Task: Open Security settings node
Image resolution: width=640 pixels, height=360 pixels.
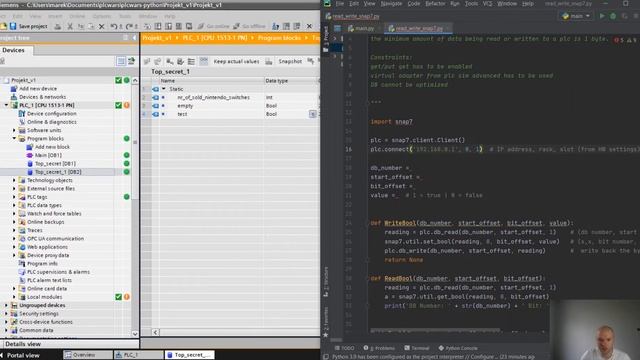Action: (39, 313)
